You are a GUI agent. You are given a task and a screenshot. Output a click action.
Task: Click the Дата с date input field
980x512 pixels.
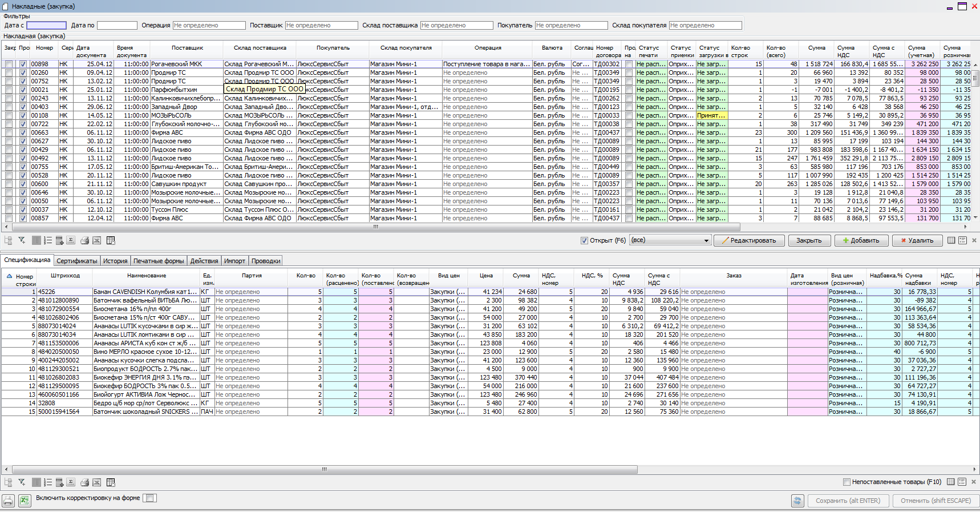click(47, 26)
